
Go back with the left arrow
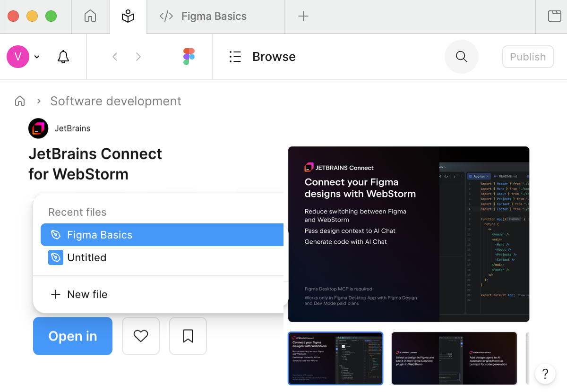point(115,57)
